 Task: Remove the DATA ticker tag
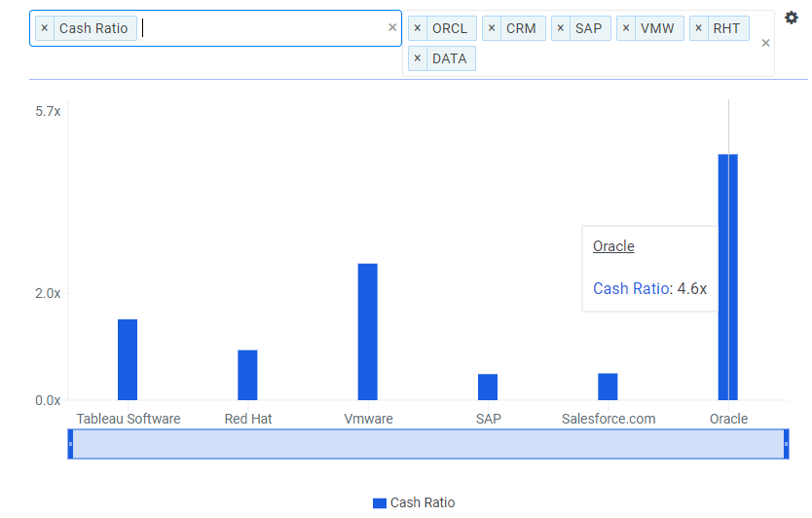point(418,58)
